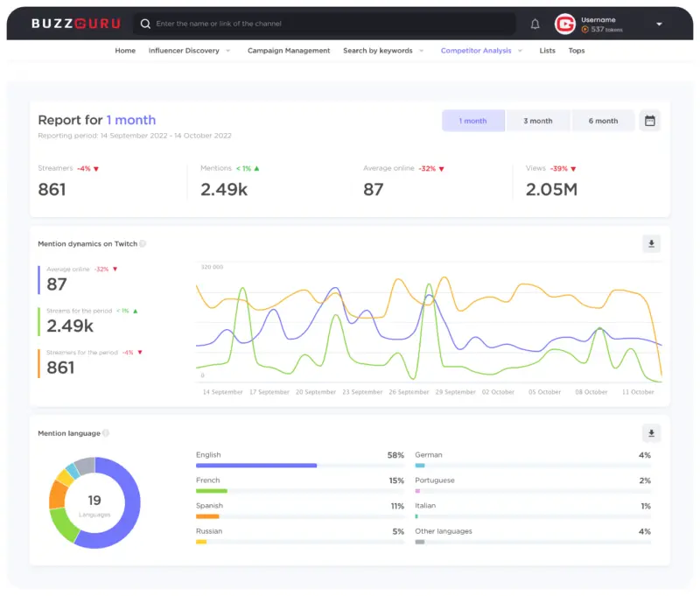Click the info icon beside Mention language
700x596 pixels.
106,433
